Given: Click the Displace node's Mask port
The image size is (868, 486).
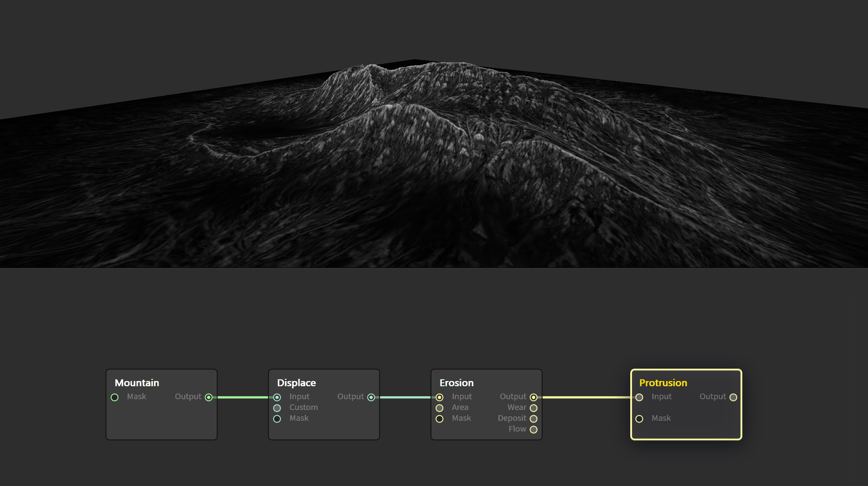Looking at the screenshot, I should pos(277,419).
